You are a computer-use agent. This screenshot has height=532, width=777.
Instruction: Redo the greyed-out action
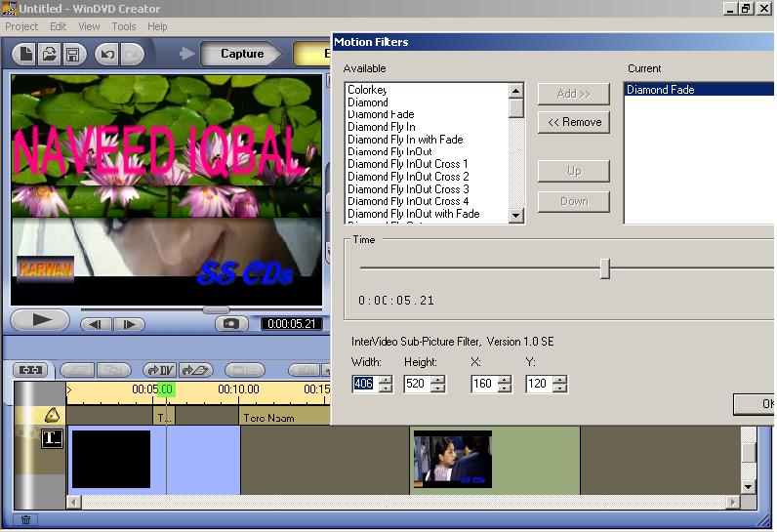coord(132,54)
